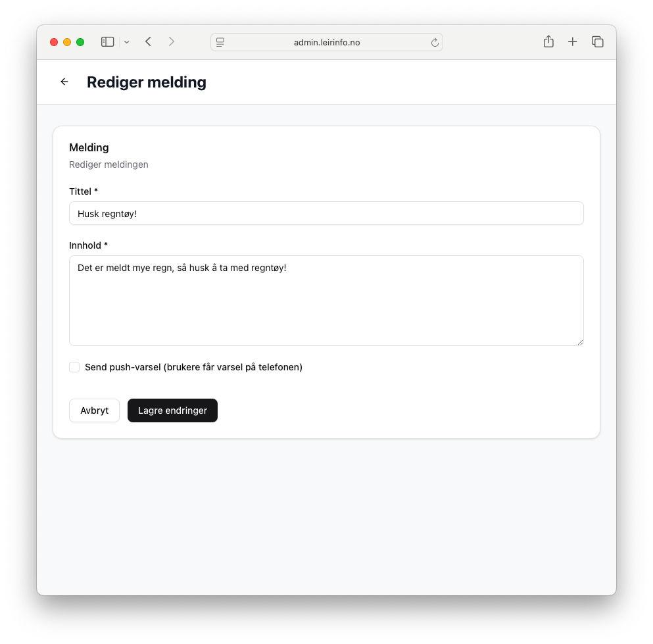Enable the Send push-varsel checkbox
This screenshot has height=644, width=653.
pyautogui.click(x=74, y=367)
